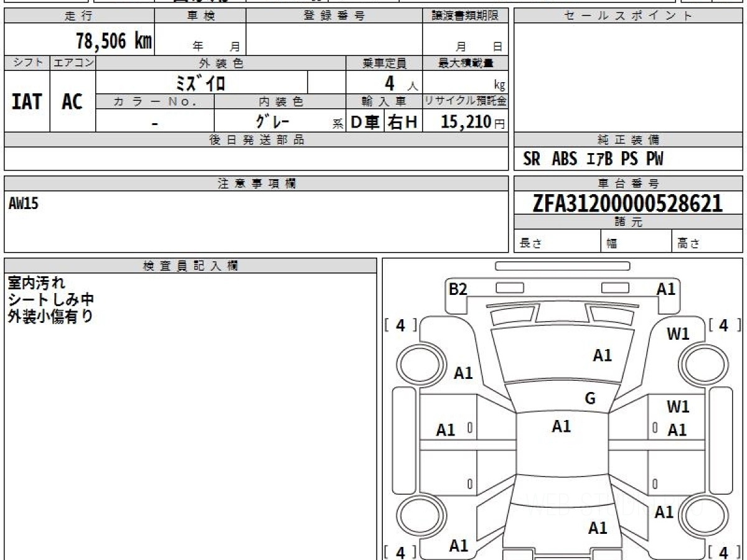This screenshot has width=747, height=560.
Task: Select the 登録番号 header
Action: tap(334, 16)
